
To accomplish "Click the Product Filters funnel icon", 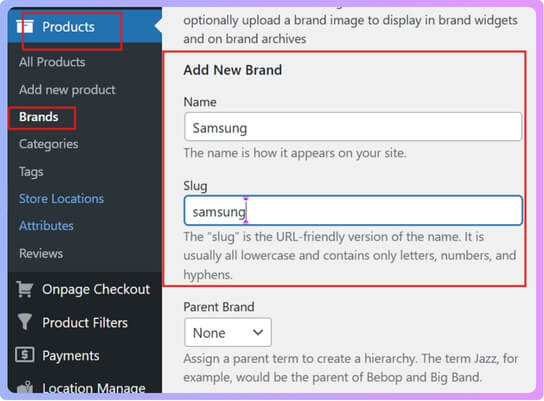I will 25,322.
